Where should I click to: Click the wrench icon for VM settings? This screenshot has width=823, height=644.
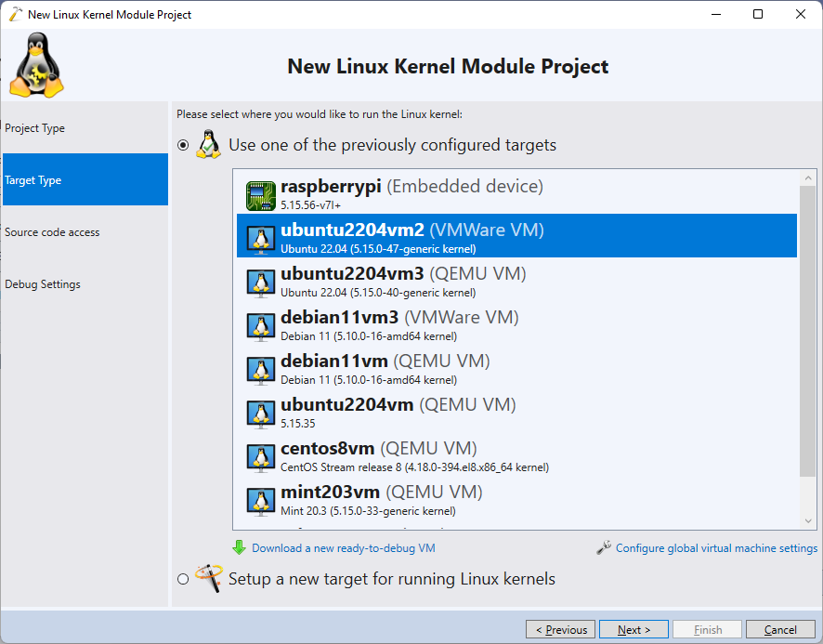pyautogui.click(x=604, y=548)
